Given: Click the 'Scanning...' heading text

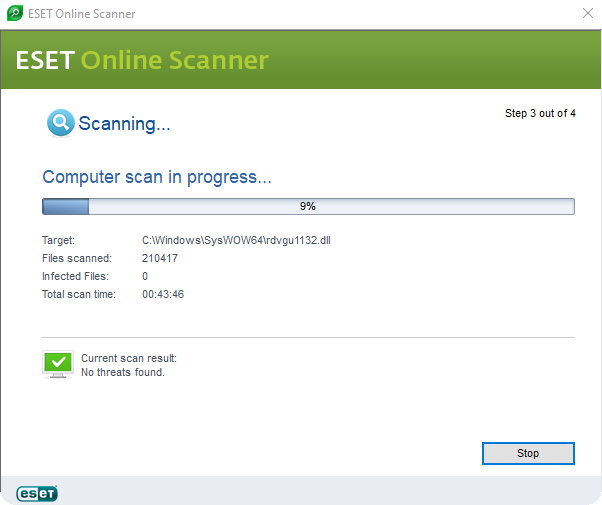Looking at the screenshot, I should 124,124.
